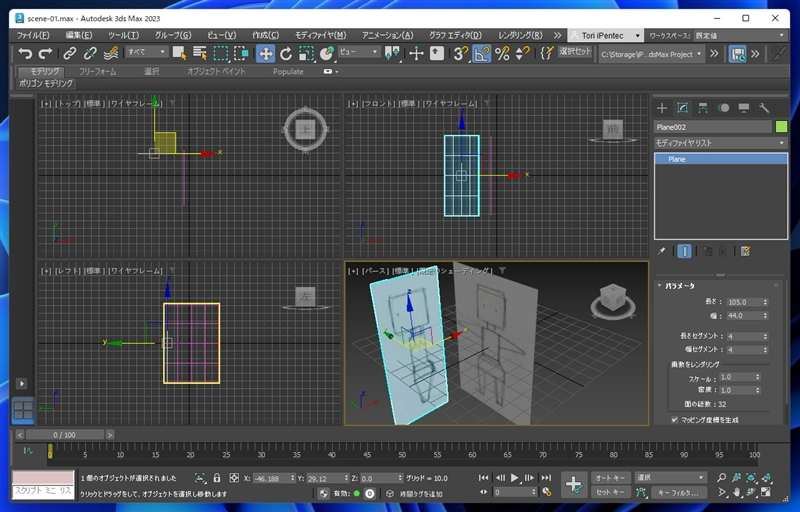Click the Undo arrow icon
The image size is (800, 512).
coord(25,53)
